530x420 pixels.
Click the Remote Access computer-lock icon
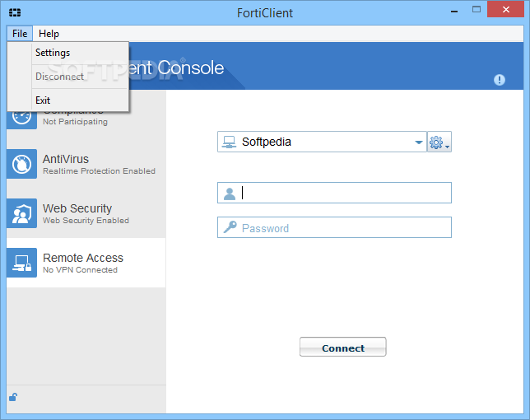click(x=21, y=263)
